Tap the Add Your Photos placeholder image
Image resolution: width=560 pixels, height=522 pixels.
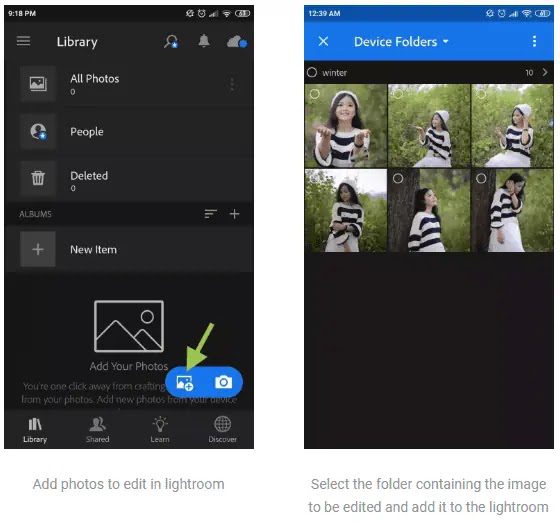coord(129,326)
